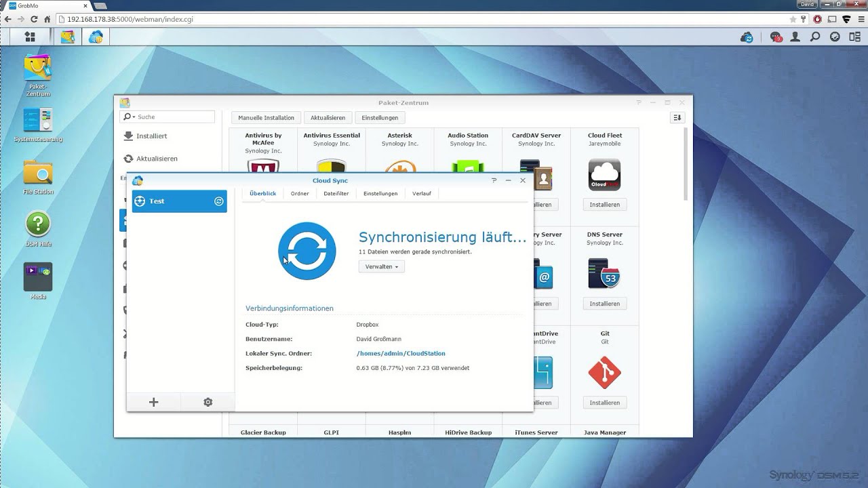Bookmark this page with the star
Image resolution: width=868 pixels, height=488 pixels.
(793, 20)
